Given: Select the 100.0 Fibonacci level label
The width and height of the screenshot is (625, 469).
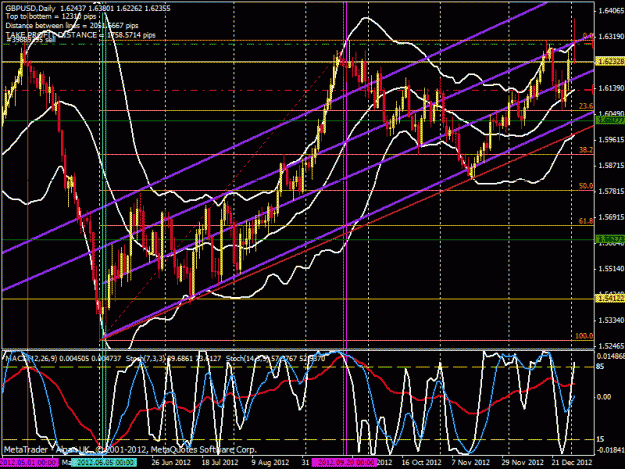Looking at the screenshot, I should 584,336.
